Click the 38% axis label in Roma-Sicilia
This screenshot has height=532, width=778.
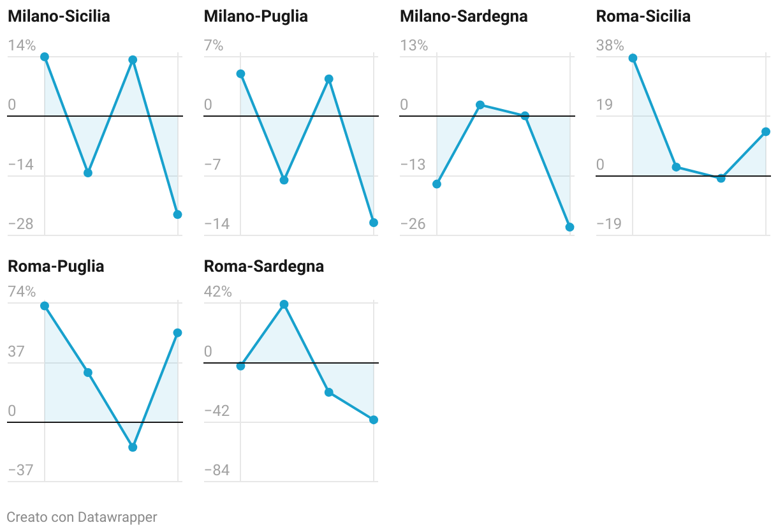pyautogui.click(x=610, y=45)
